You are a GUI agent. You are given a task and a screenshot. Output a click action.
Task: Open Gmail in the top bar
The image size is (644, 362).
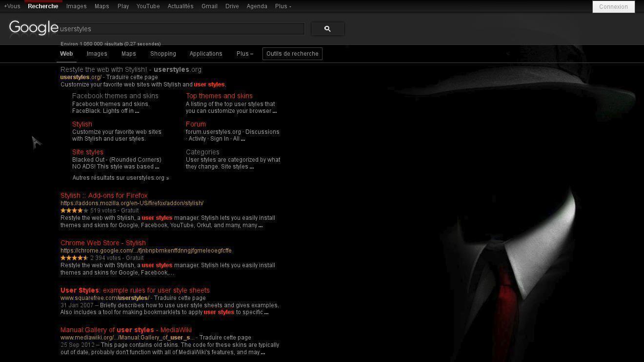pos(209,6)
